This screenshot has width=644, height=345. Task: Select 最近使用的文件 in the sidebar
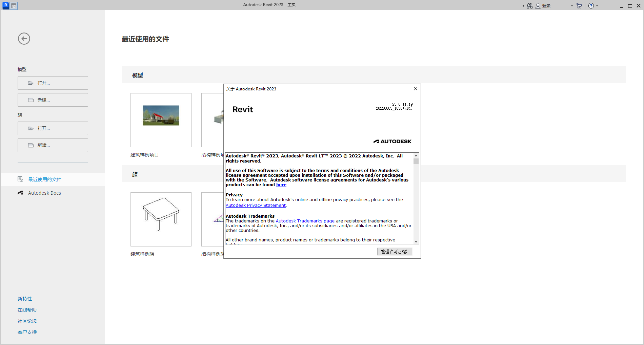click(x=45, y=179)
